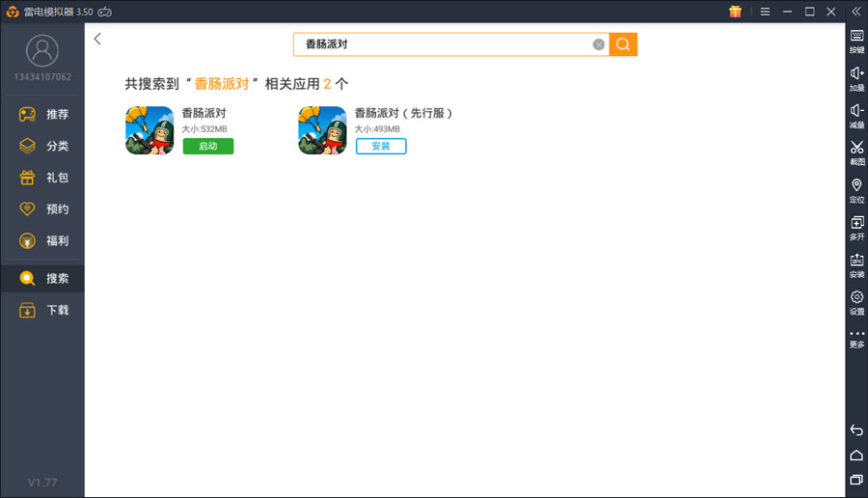Expand the more options ellipsis
Viewport: 868px width, 498px height.
(856, 338)
